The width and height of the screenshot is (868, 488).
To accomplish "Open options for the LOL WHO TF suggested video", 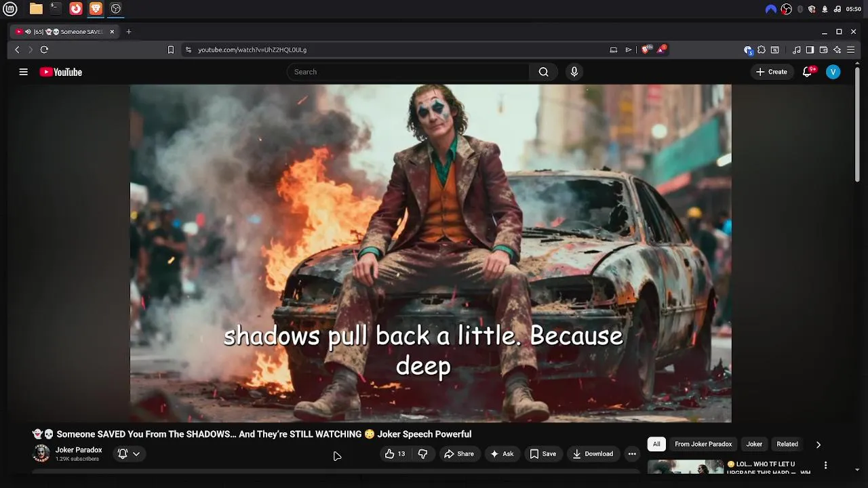I will point(825,466).
